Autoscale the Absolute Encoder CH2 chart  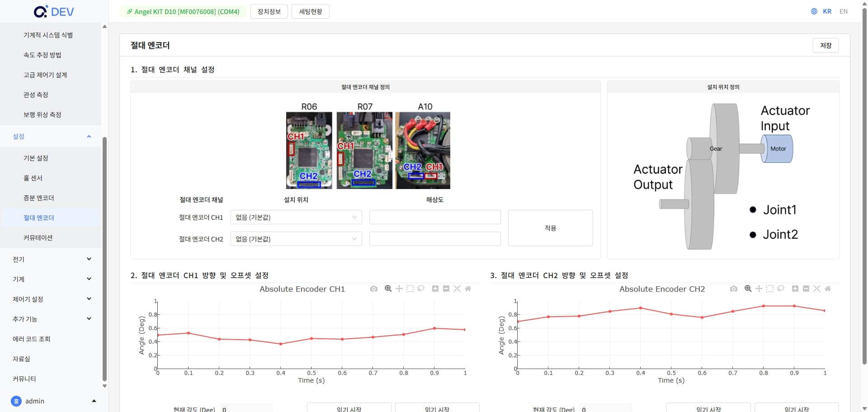pos(816,289)
